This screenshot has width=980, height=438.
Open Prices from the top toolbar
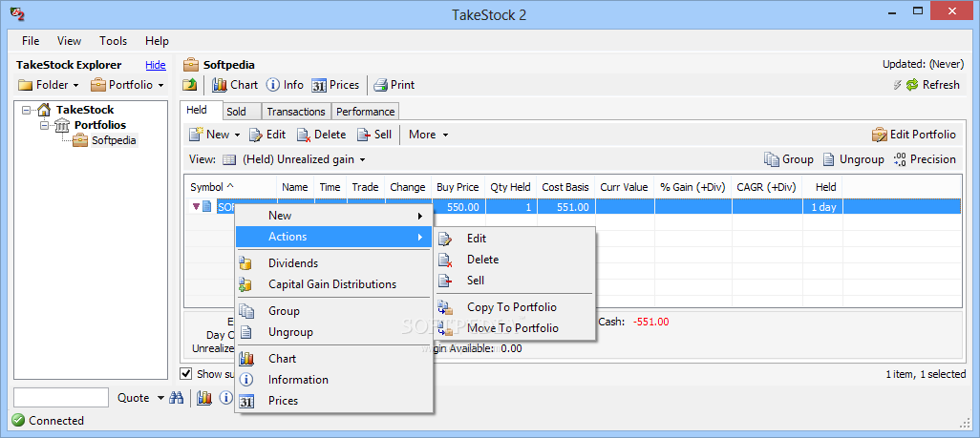[335, 85]
